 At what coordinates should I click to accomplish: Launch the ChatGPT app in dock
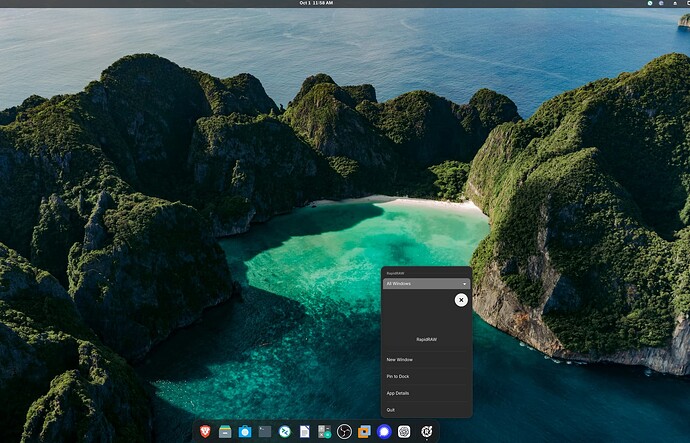tap(404, 432)
